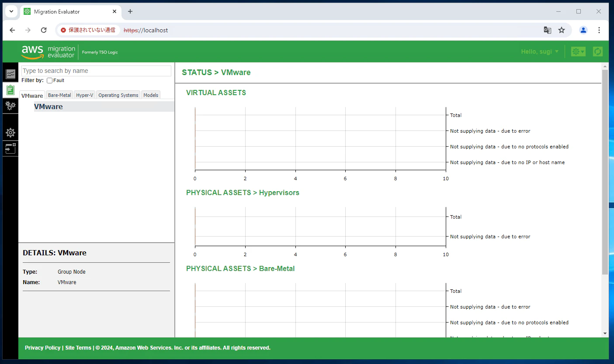Image resolution: width=614 pixels, height=364 pixels.
Task: Select the Migration Evaluator browser tab
Action: [x=71, y=12]
